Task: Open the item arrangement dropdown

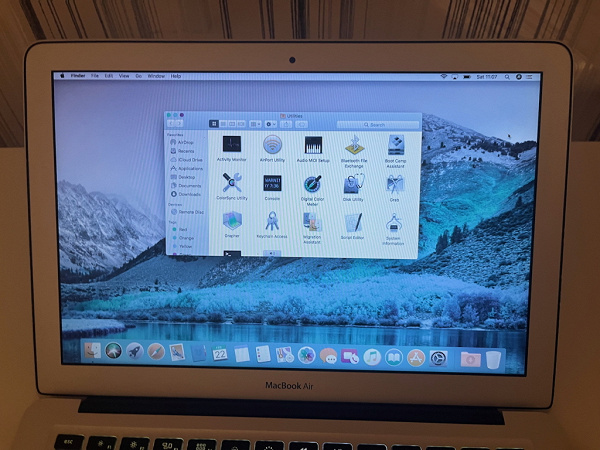Action: (x=255, y=124)
